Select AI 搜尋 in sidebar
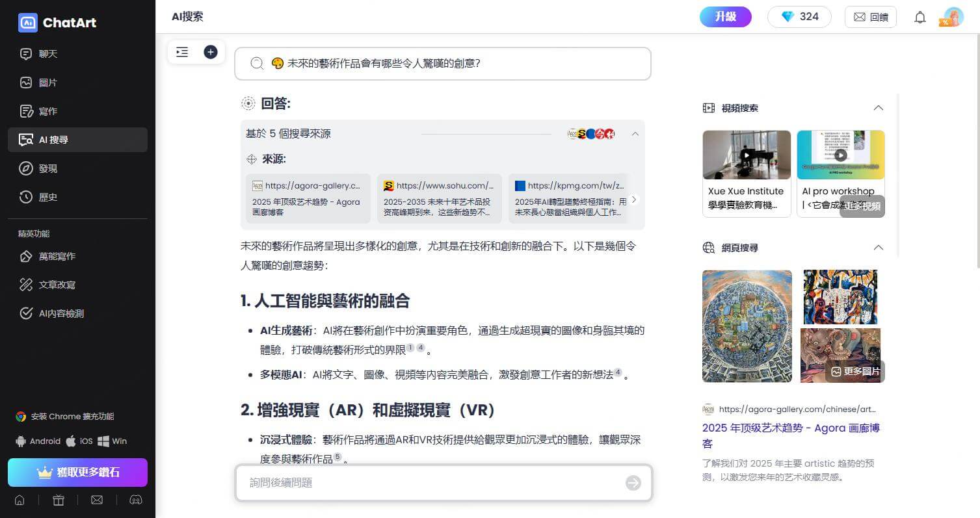Screen dimensions: 980x518 click(77, 140)
